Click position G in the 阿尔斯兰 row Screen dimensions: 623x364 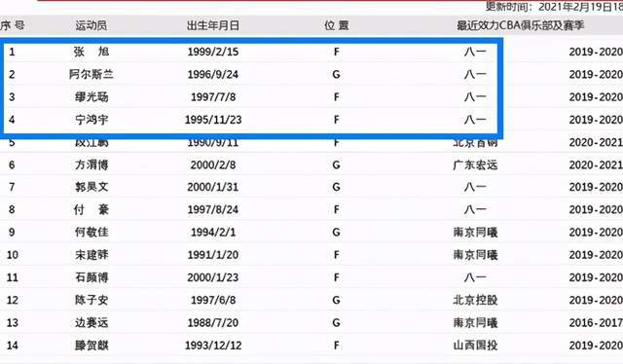click(x=336, y=75)
